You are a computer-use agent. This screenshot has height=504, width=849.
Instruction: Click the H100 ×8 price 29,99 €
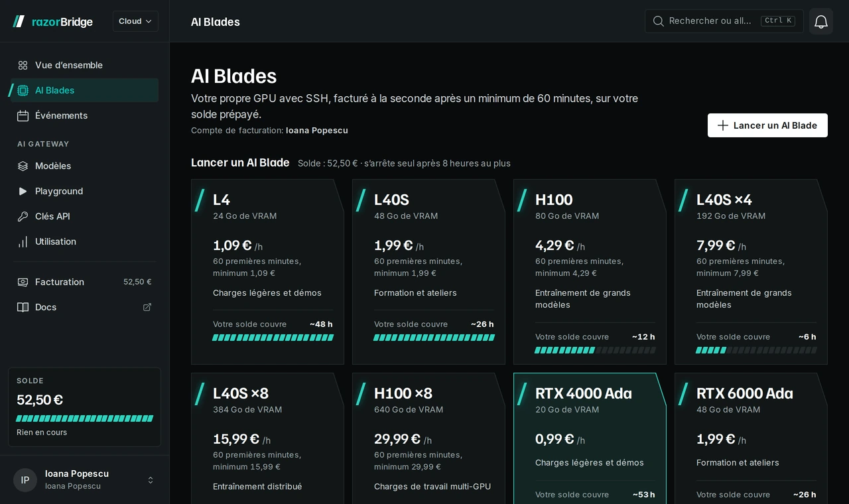(397, 439)
